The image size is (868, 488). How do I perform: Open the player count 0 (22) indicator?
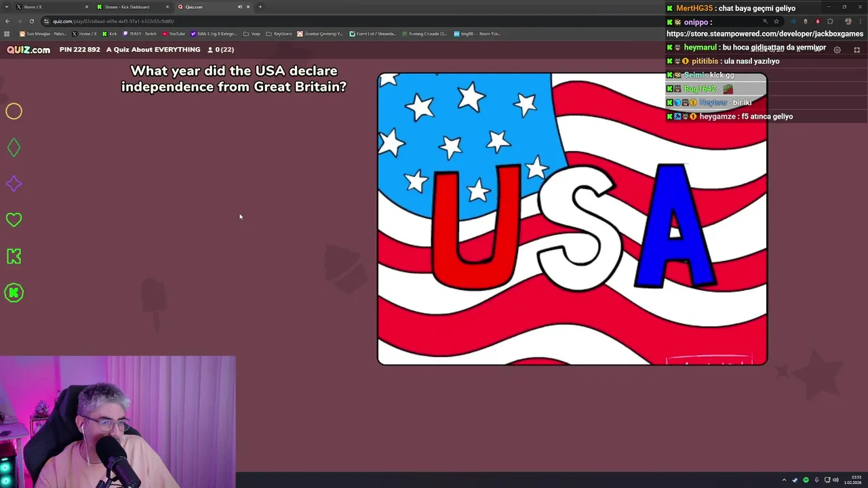[221, 49]
